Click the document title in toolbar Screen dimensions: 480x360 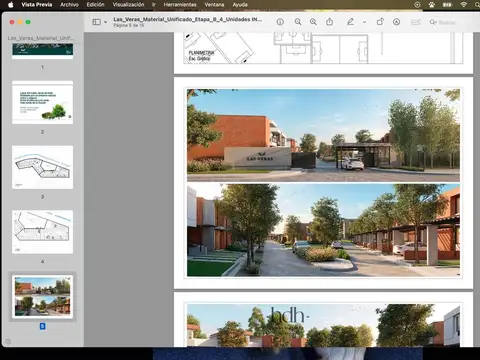pyautogui.click(x=188, y=19)
